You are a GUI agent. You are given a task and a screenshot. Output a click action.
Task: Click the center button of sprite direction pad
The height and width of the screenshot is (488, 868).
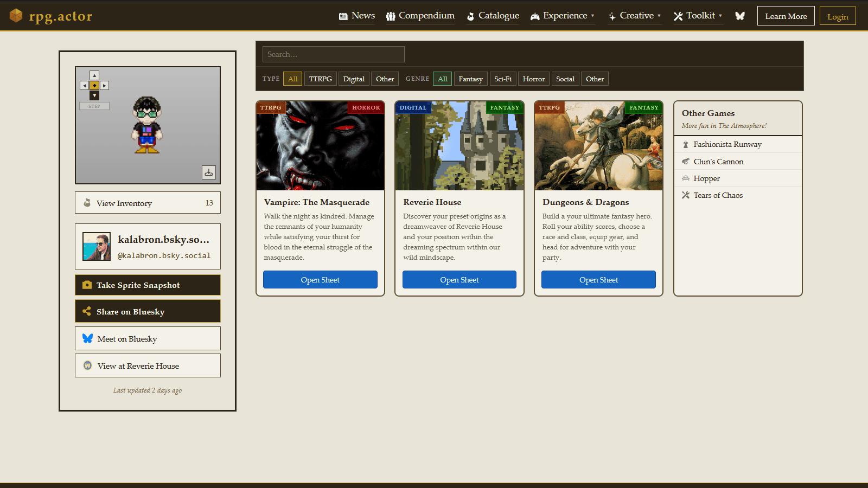pos(94,86)
